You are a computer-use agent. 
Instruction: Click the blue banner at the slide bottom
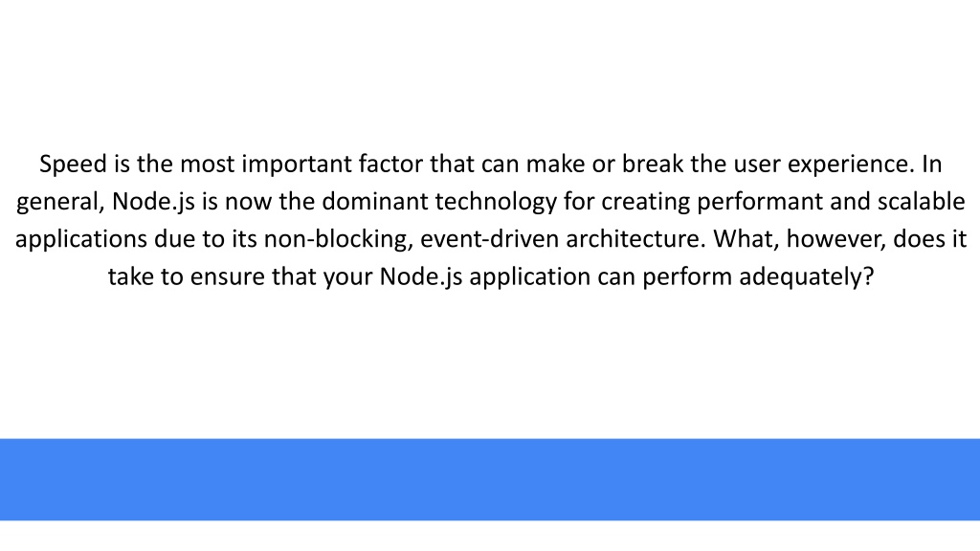tap(490, 479)
